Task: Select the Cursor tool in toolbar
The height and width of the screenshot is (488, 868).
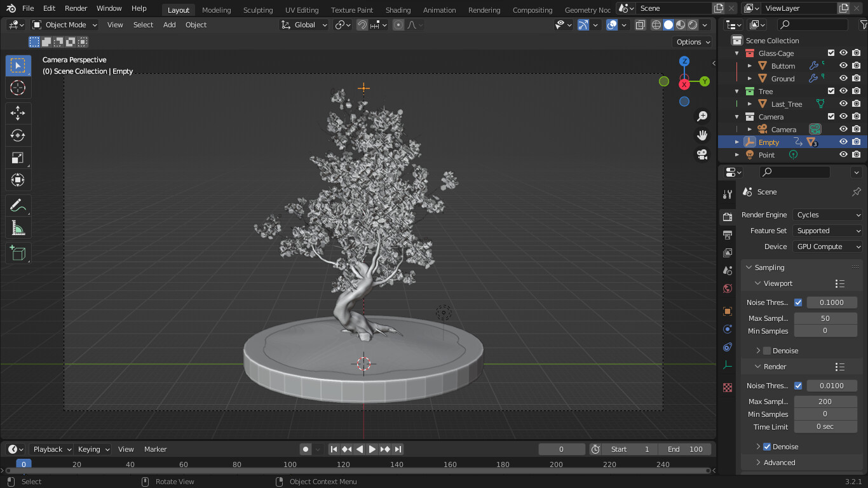Action: click(x=18, y=88)
